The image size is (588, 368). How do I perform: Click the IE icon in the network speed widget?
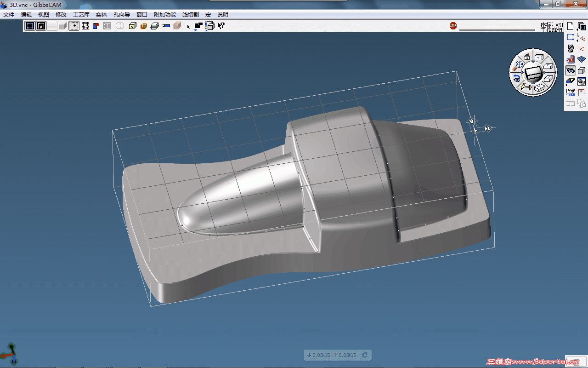[365, 355]
